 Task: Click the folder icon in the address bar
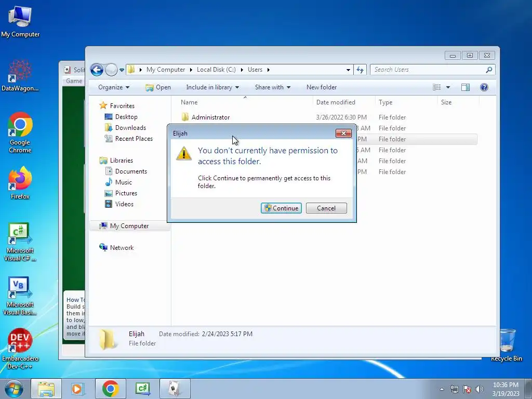pyautogui.click(x=131, y=70)
